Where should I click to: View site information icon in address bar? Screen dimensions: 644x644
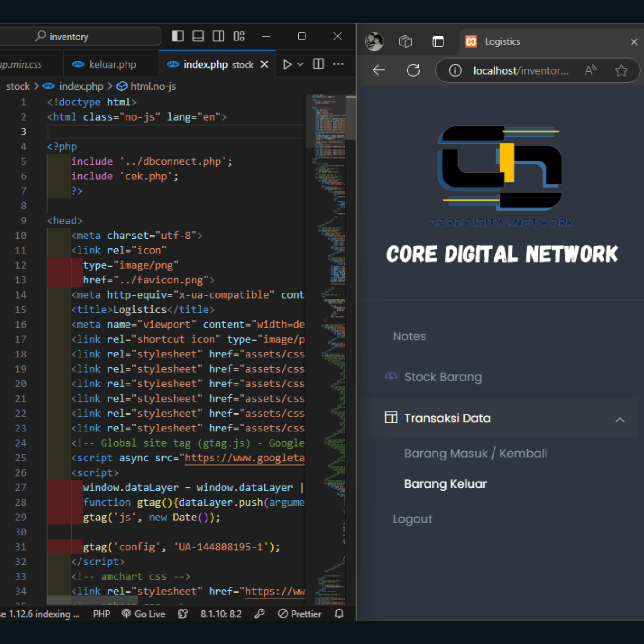[x=455, y=70]
